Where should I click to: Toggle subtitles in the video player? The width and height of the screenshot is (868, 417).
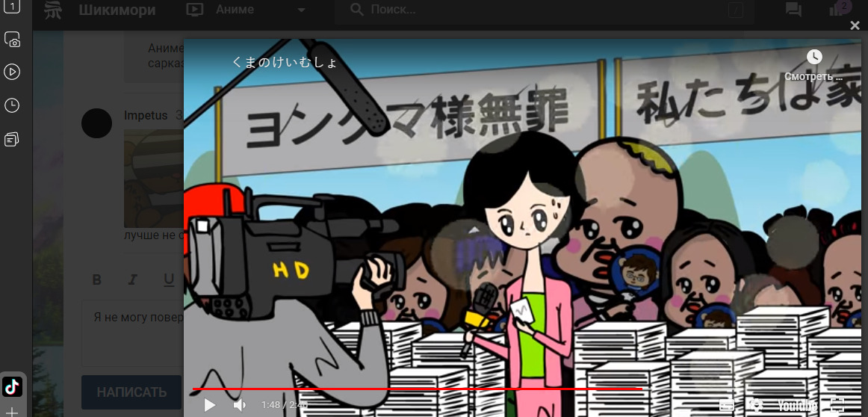tap(726, 405)
